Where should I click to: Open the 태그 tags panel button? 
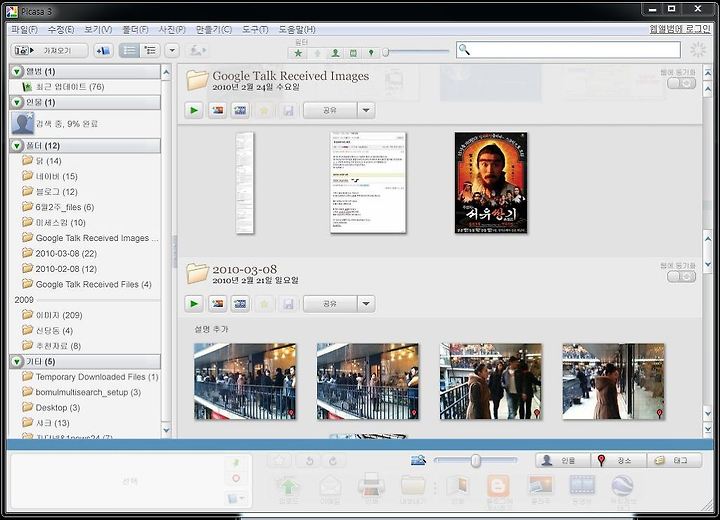pyautogui.click(x=674, y=460)
